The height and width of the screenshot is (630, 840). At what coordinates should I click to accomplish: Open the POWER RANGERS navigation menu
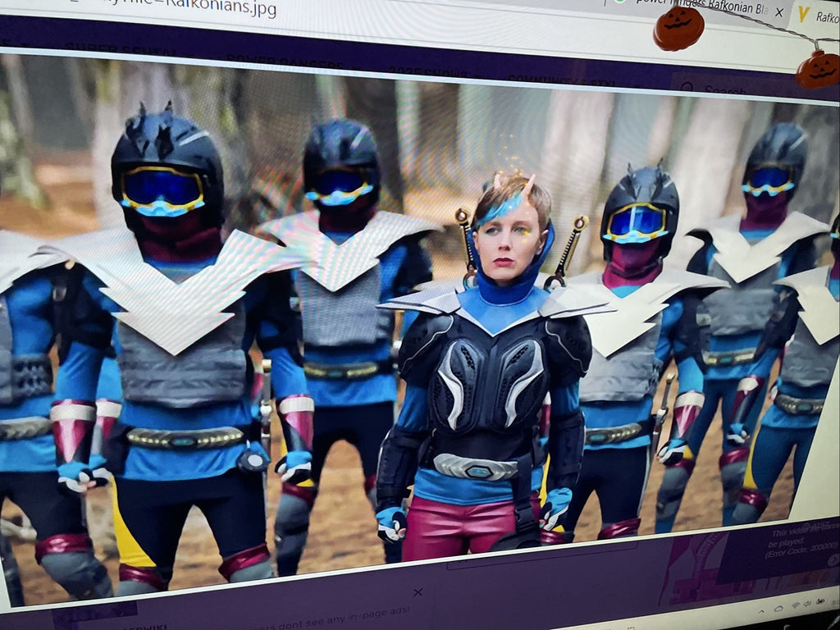coord(285,63)
